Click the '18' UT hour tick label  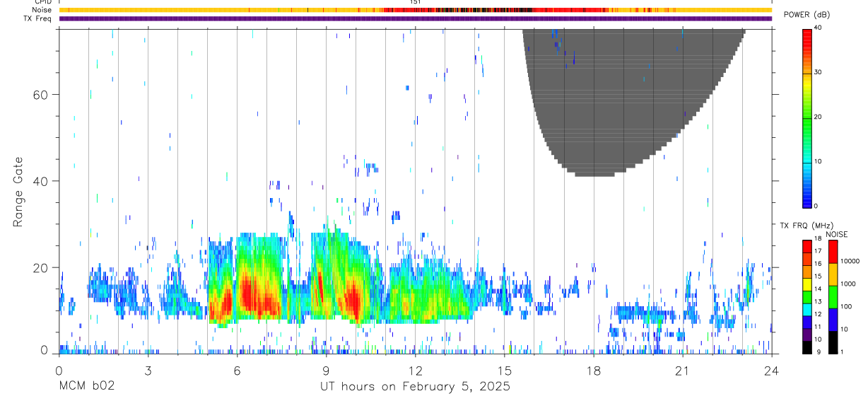click(594, 371)
